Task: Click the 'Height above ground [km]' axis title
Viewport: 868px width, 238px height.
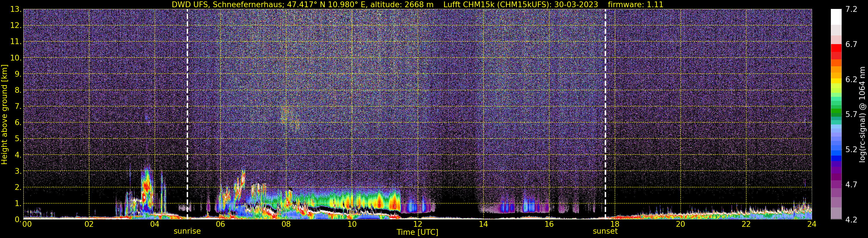Action: tap(4, 114)
